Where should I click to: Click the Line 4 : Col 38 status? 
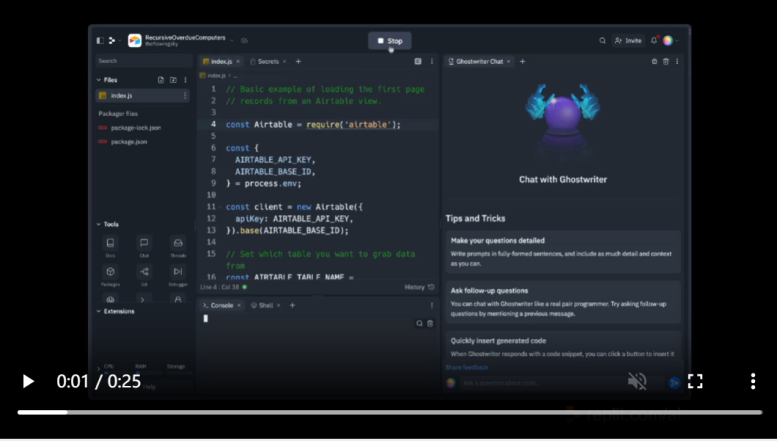(x=220, y=287)
